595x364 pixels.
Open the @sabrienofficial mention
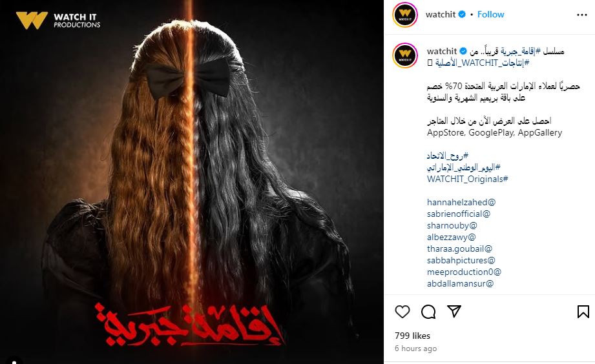[459, 214]
